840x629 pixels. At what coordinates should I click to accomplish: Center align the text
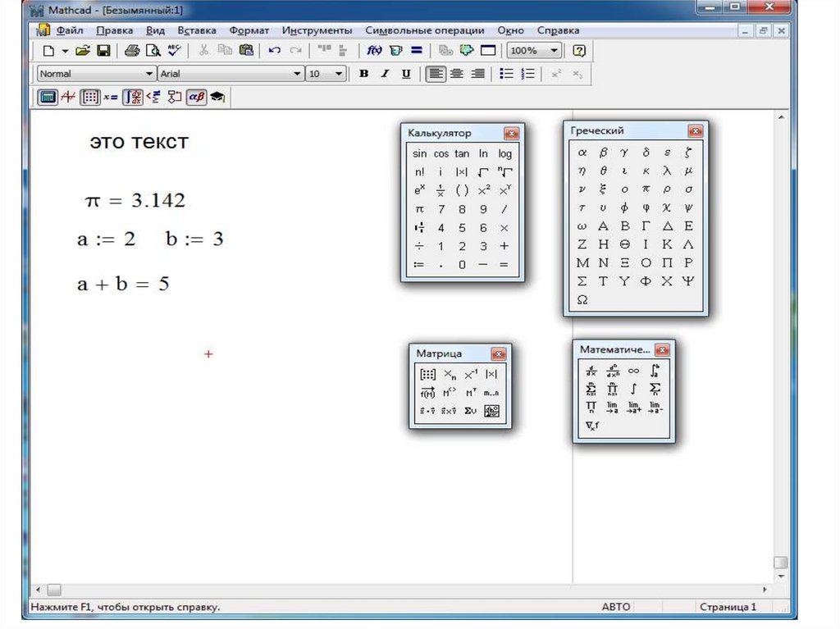(456, 74)
